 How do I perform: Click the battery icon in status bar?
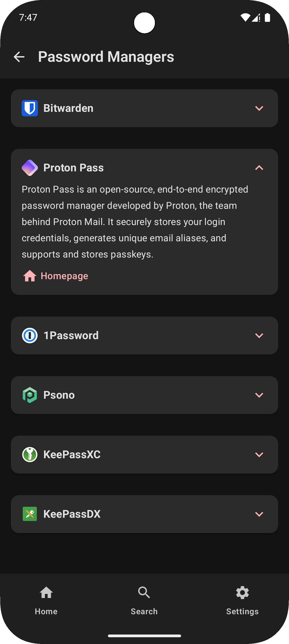tap(268, 18)
